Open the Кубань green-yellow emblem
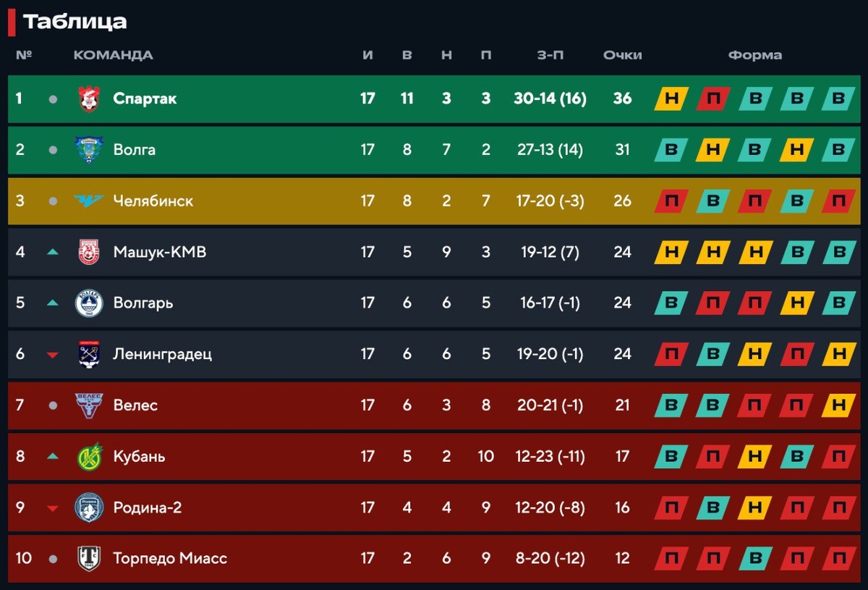Viewport: 868px width, 590px height. pyautogui.click(x=89, y=457)
